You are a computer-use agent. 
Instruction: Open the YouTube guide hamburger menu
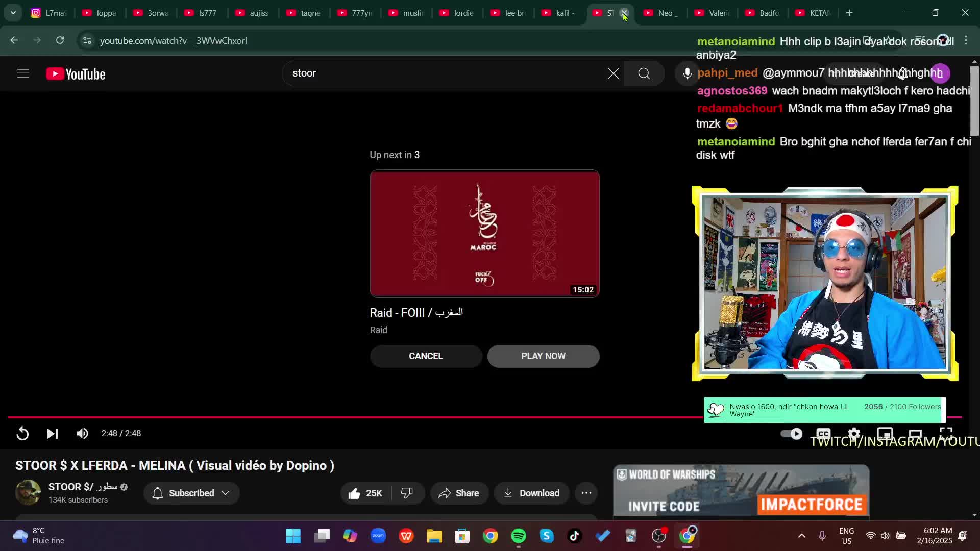[23, 73]
